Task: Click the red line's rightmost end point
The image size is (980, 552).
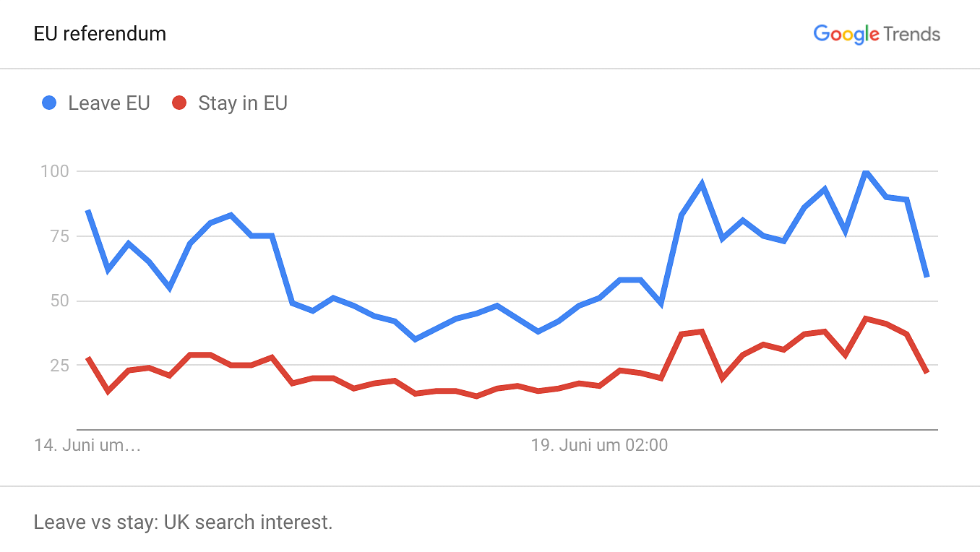Action: pyautogui.click(x=927, y=372)
